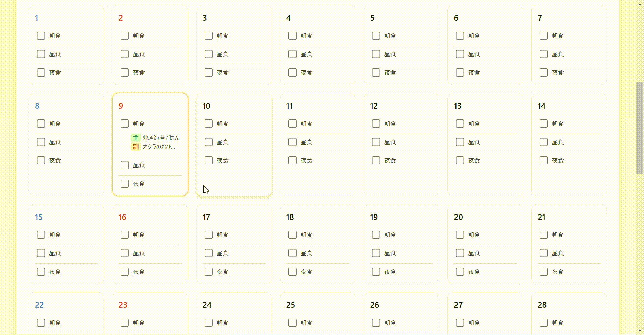Open the オクラのおひ... side dish entry
Viewport: 644px width, 335px height.
point(159,147)
